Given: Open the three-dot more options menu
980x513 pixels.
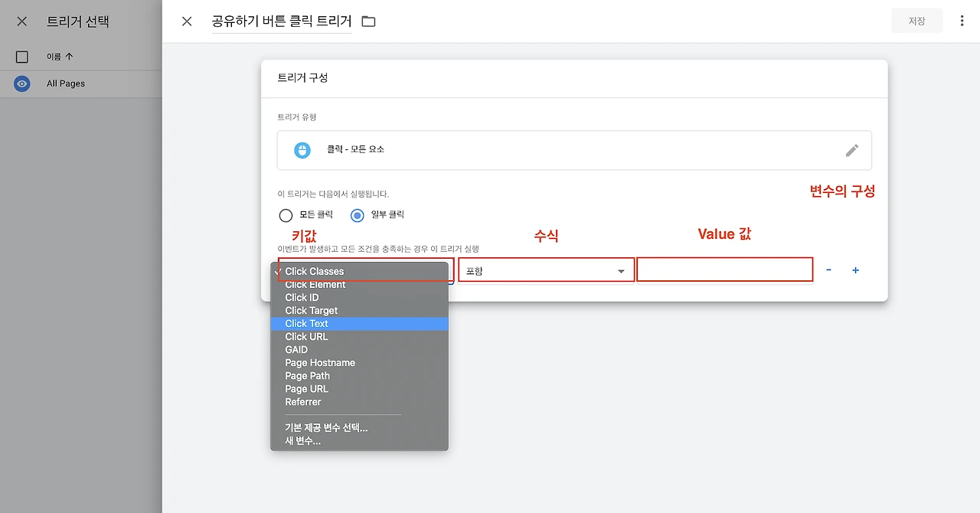Looking at the screenshot, I should [962, 21].
